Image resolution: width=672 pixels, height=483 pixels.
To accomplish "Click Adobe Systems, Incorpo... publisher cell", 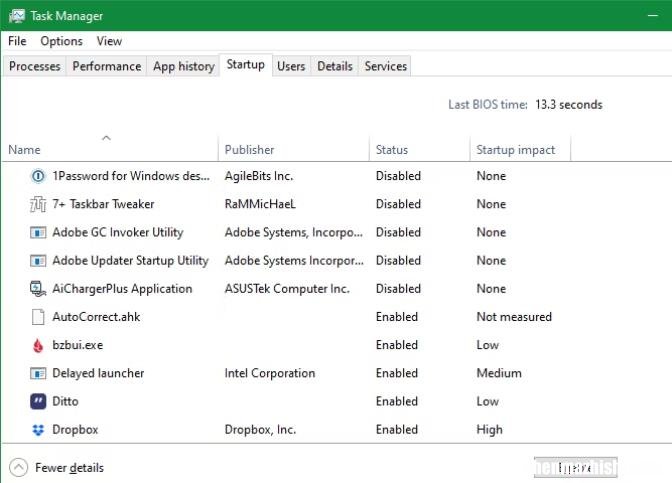I will click(x=294, y=232).
